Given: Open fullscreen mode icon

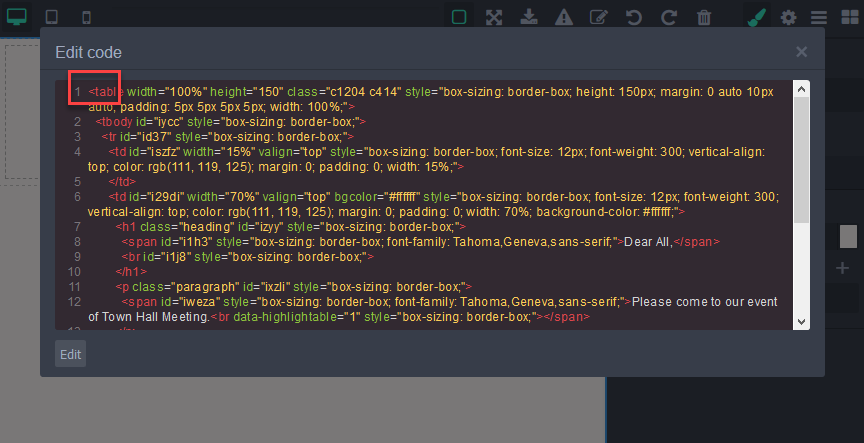Looking at the screenshot, I should (x=494, y=17).
